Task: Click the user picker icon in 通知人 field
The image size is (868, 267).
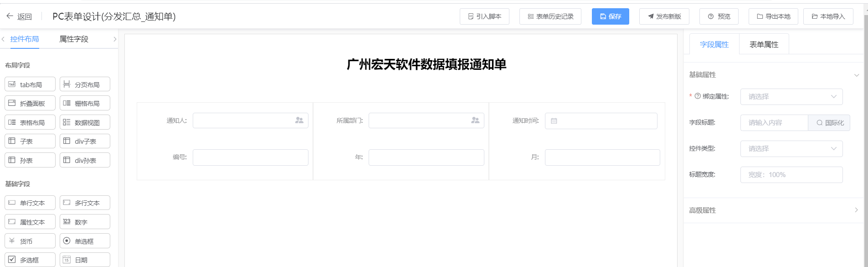Action: (299, 120)
